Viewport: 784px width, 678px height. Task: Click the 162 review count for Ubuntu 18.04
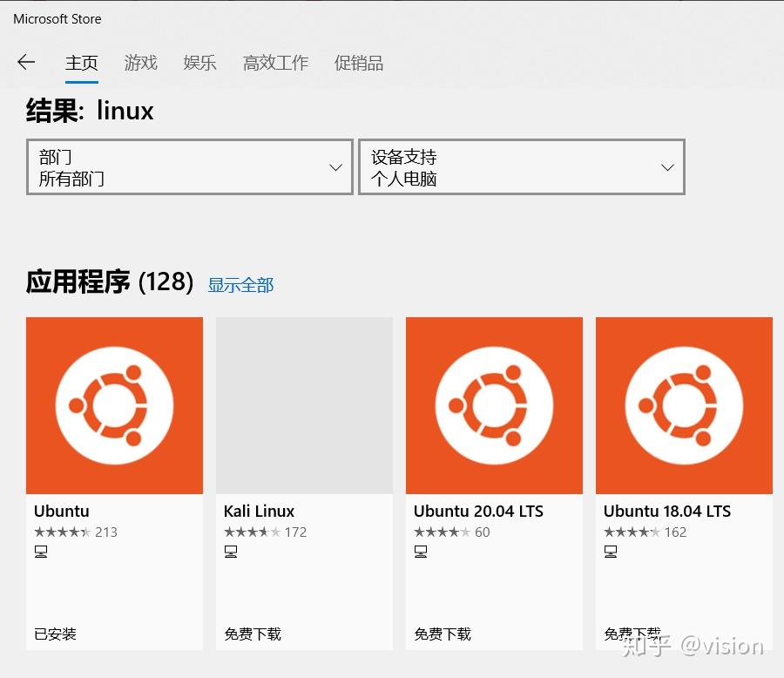tap(675, 532)
